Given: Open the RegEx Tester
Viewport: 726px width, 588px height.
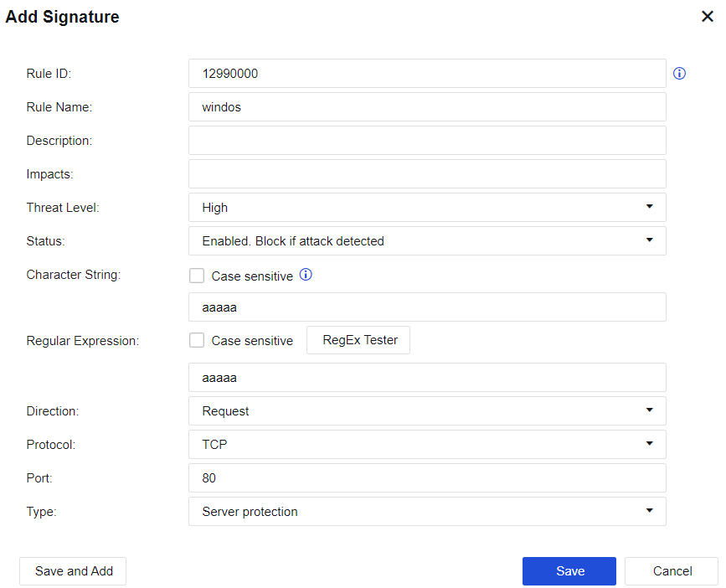Looking at the screenshot, I should click(358, 341).
